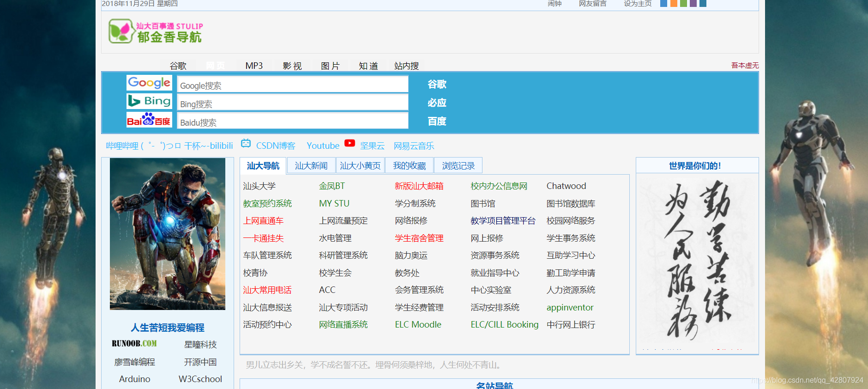Open the 一卡通挂失 link
The height and width of the screenshot is (389, 868).
[x=264, y=238]
